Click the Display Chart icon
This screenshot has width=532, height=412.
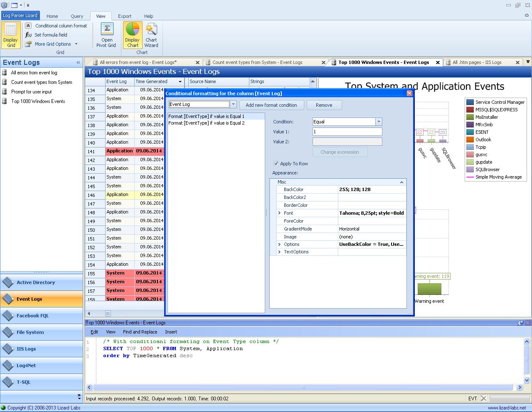(132, 35)
